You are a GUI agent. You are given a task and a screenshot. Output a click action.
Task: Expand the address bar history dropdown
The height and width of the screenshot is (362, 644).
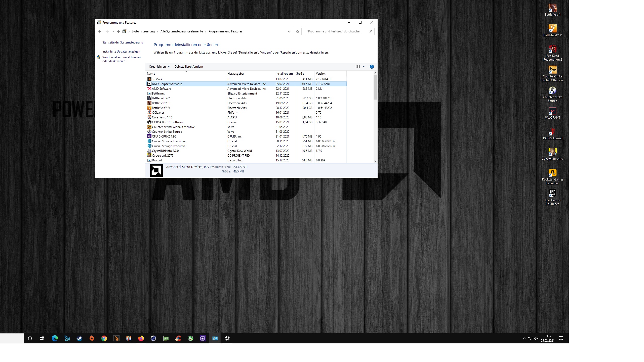tap(289, 31)
